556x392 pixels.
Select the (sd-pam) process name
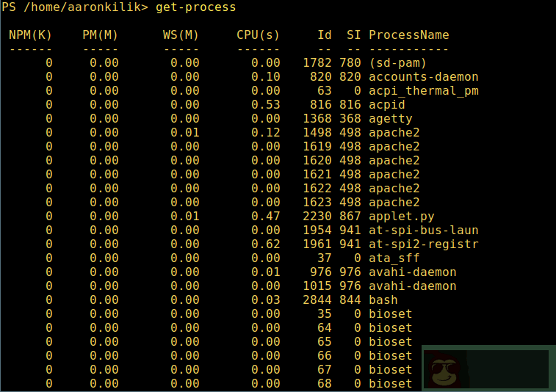[x=397, y=63]
